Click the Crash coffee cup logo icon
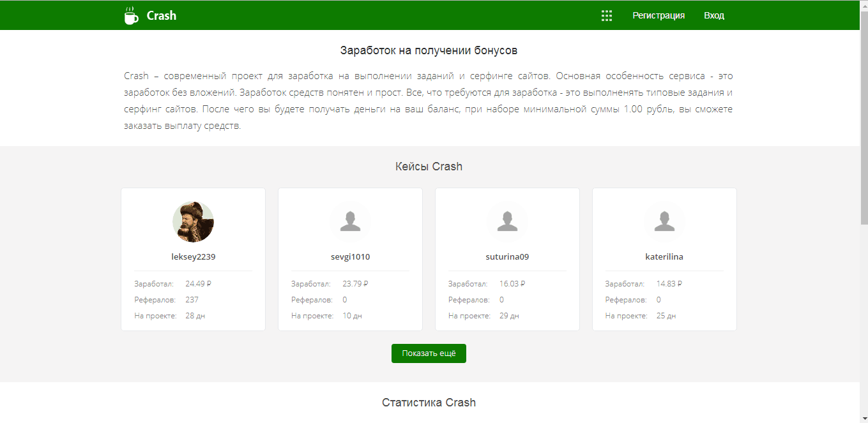Screen dimensions: 868x423 [131, 15]
